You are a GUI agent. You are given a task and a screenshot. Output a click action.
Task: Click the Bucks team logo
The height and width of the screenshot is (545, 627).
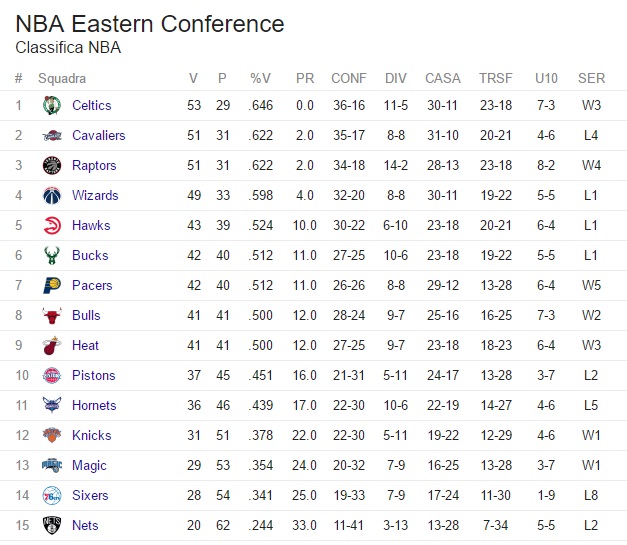point(52,255)
